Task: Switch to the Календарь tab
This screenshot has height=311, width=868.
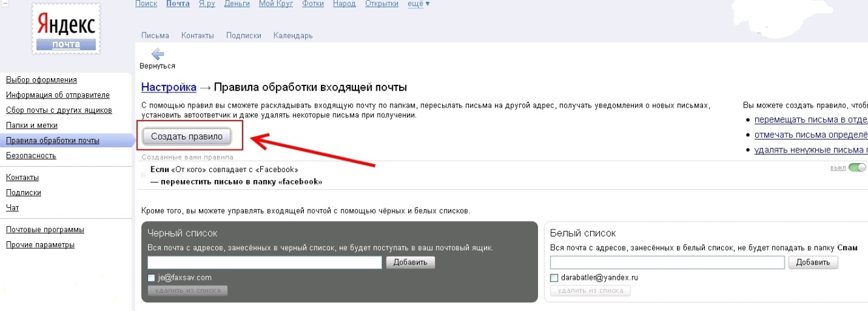Action: [x=293, y=35]
